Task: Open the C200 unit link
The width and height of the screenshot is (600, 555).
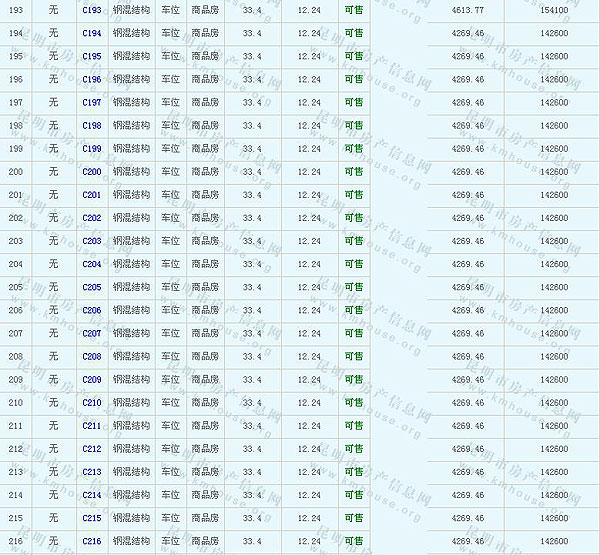Action: [x=91, y=172]
